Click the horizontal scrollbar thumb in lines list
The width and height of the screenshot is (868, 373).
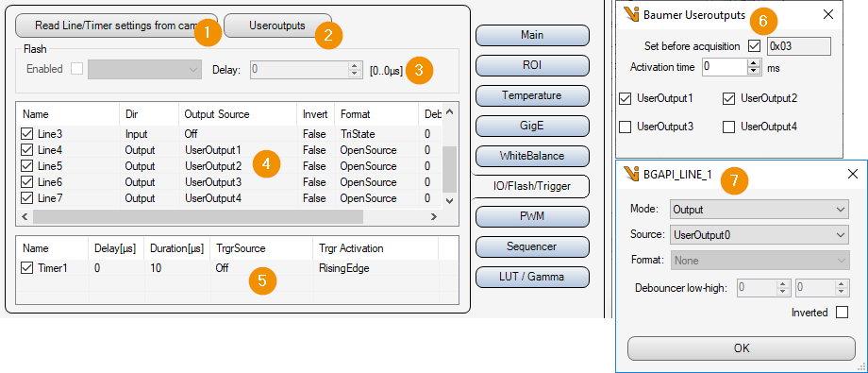[197, 216]
